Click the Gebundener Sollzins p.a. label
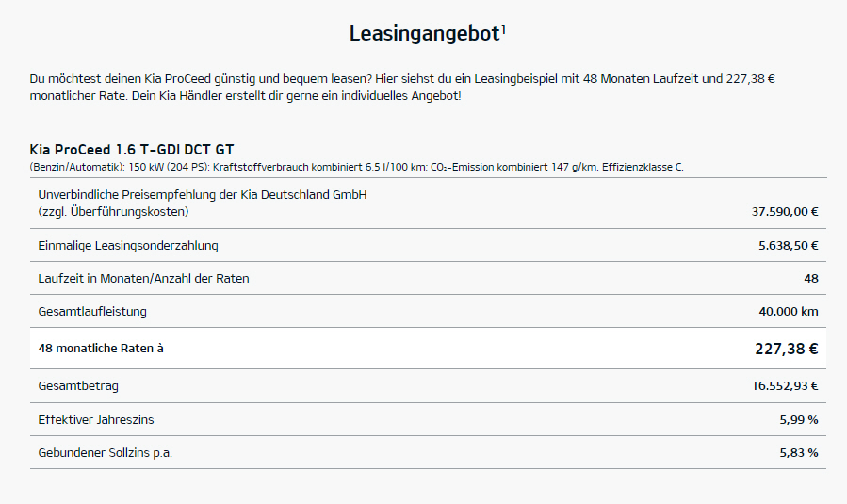The image size is (847, 504). tap(106, 453)
